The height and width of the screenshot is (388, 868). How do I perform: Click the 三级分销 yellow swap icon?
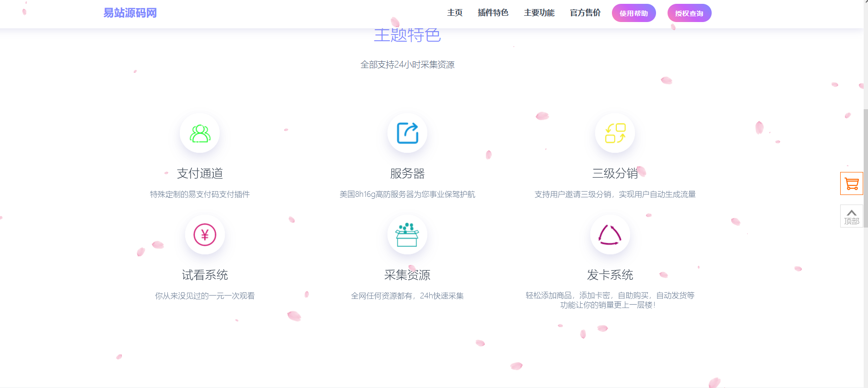[x=615, y=133]
